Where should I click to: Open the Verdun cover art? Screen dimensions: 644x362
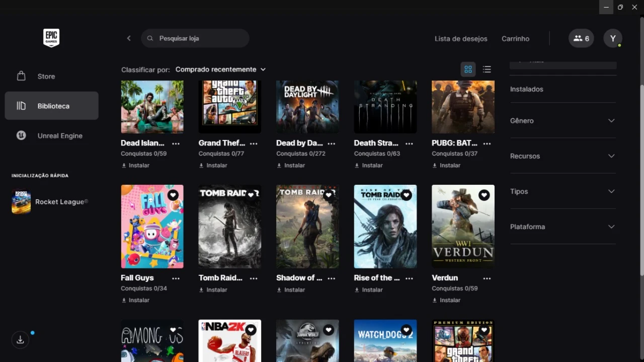tap(463, 227)
